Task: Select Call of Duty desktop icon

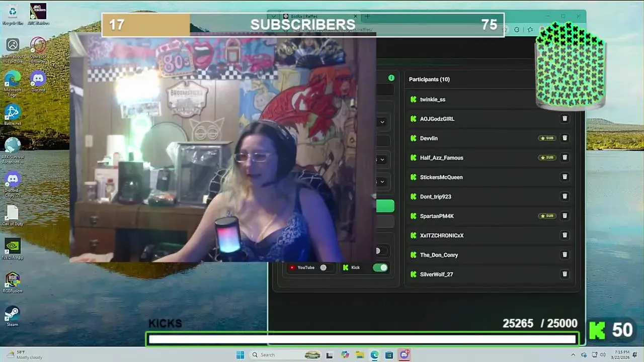Action: tap(13, 215)
